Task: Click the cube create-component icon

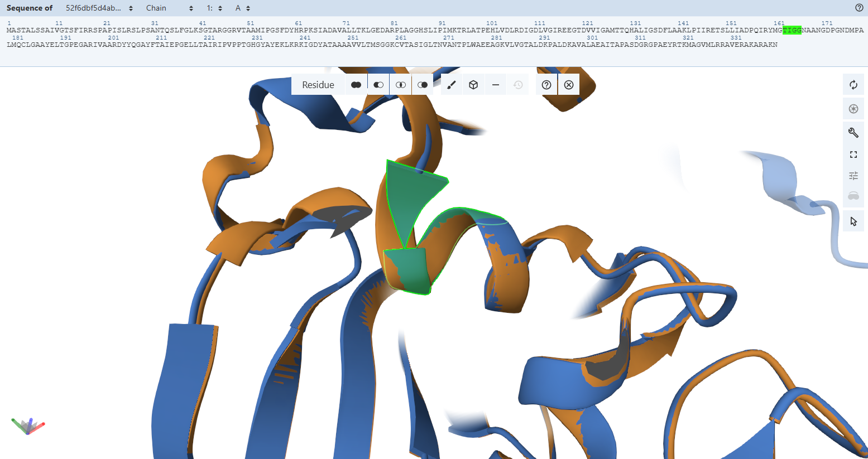Action: point(473,85)
